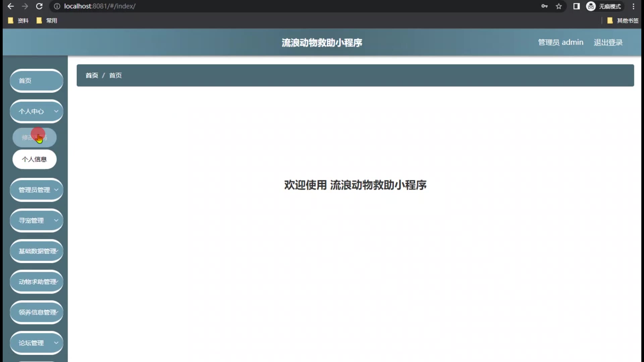
Task: Open Chrome three-dot menu
Action: [633, 6]
